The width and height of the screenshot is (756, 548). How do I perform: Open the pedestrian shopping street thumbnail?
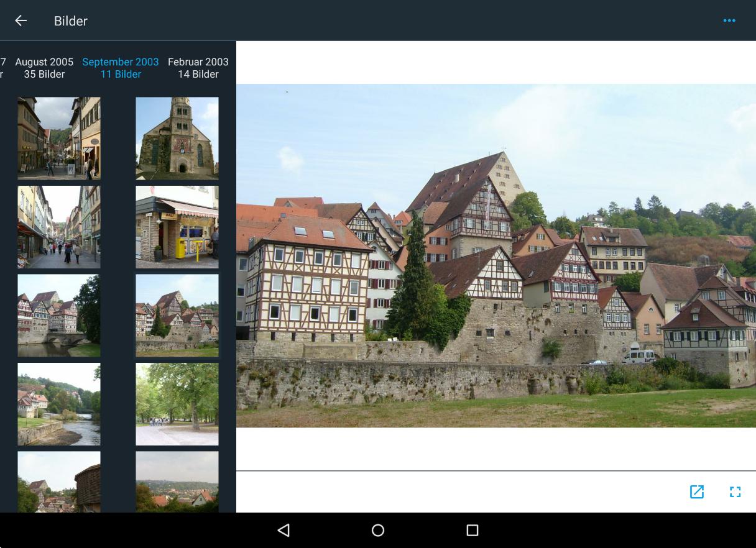(x=59, y=227)
